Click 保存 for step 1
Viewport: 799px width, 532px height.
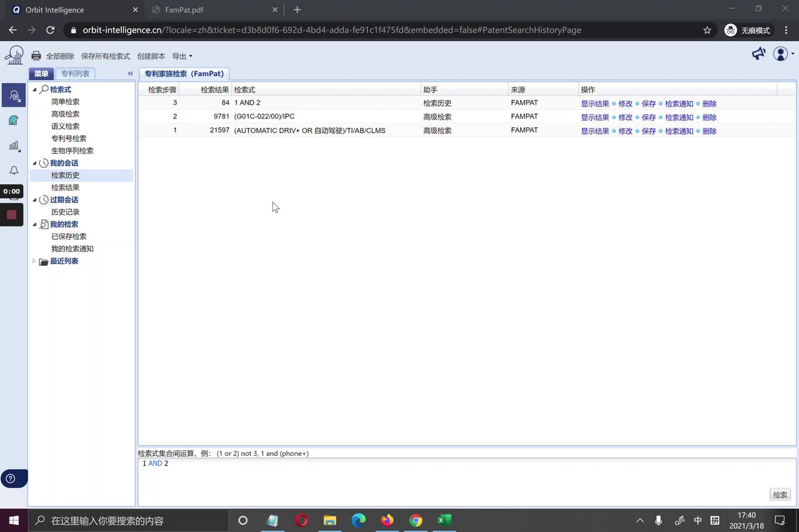[649, 131]
